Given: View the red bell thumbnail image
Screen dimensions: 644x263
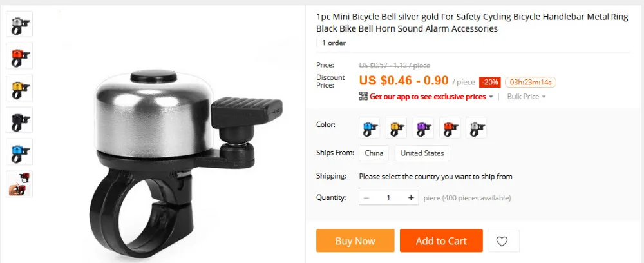Looking at the screenshot, I should (19, 56).
